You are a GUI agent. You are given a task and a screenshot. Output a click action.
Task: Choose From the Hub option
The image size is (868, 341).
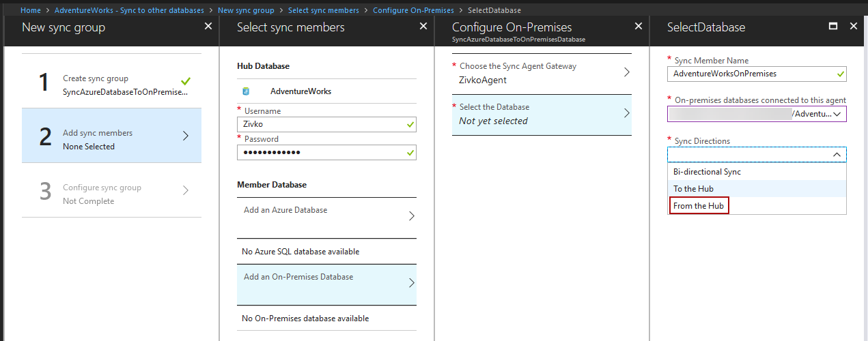coord(698,206)
